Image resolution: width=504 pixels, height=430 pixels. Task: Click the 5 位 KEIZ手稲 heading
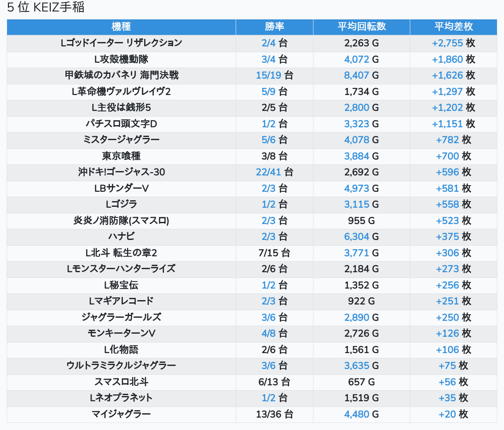tap(46, 8)
